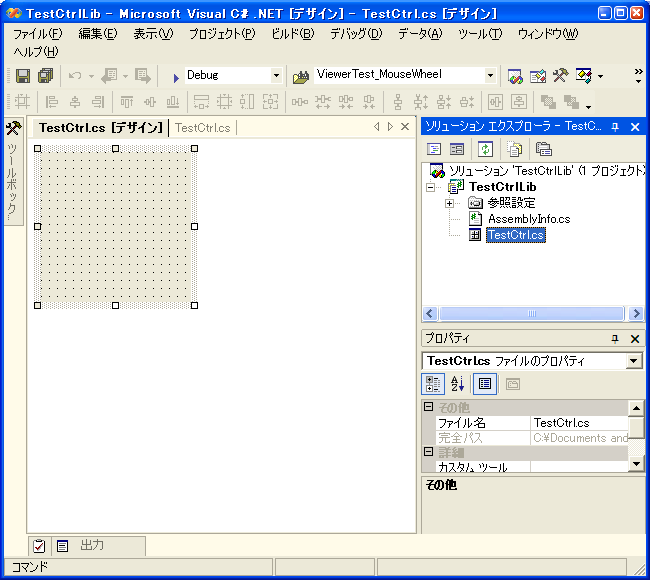
Task: Click Make Horizontal Spacing Equal icon
Action: click(299, 102)
